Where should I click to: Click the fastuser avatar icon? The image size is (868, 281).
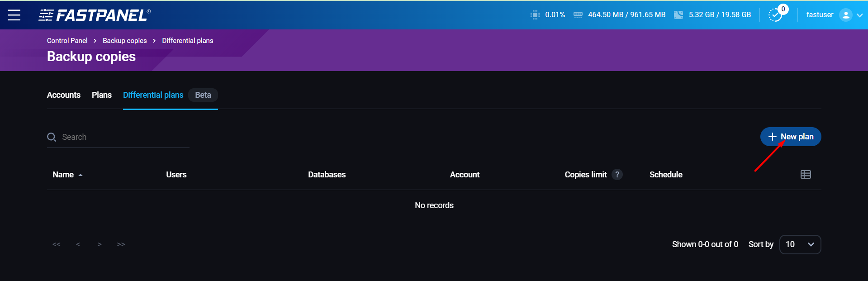tap(845, 15)
